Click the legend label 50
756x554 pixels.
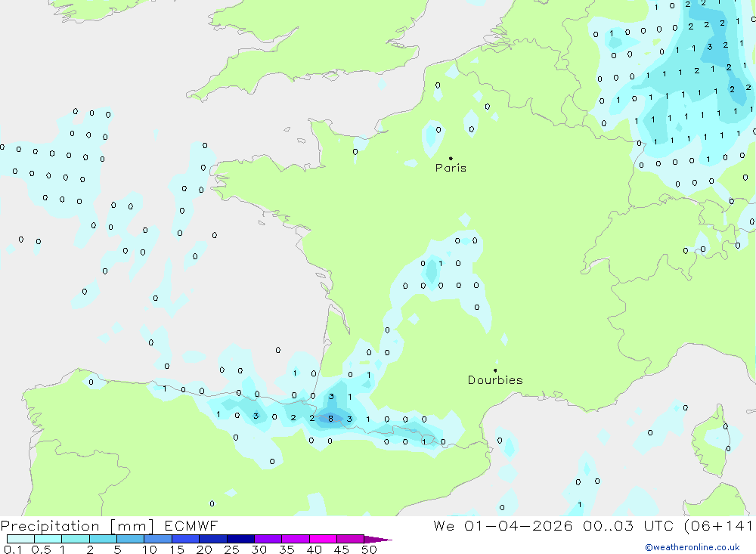click(x=369, y=549)
